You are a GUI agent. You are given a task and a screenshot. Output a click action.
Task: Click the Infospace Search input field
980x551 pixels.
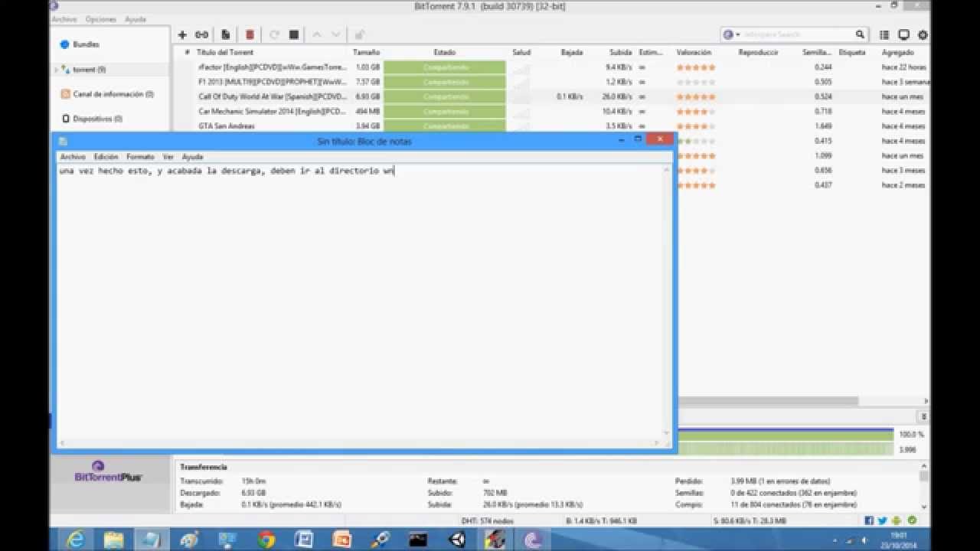pyautogui.click(x=798, y=34)
